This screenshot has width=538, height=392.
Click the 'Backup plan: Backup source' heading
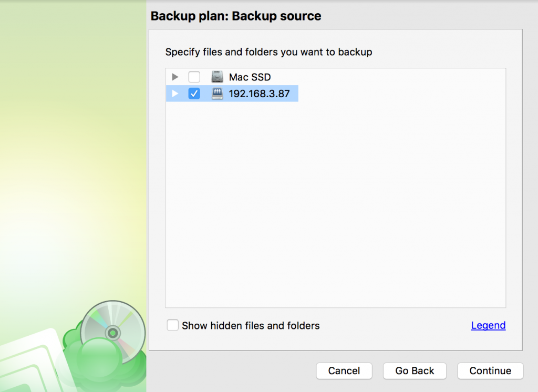pos(236,16)
